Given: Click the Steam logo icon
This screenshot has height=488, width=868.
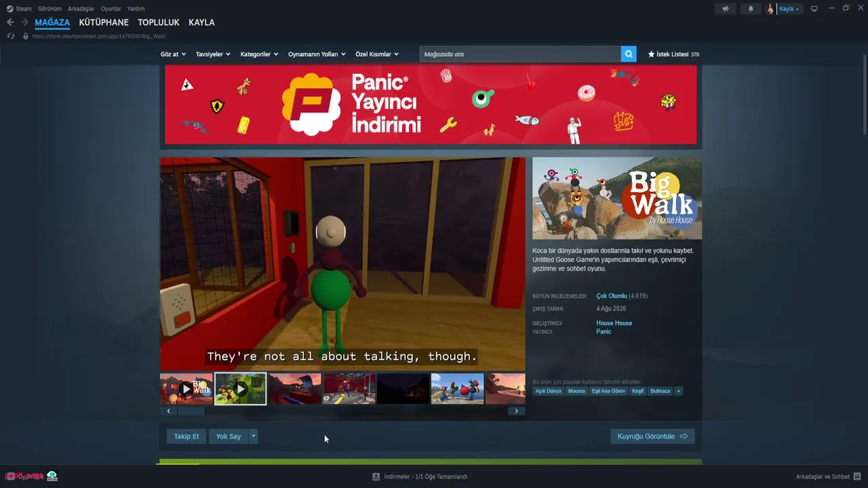Looking at the screenshot, I should pos(9,9).
